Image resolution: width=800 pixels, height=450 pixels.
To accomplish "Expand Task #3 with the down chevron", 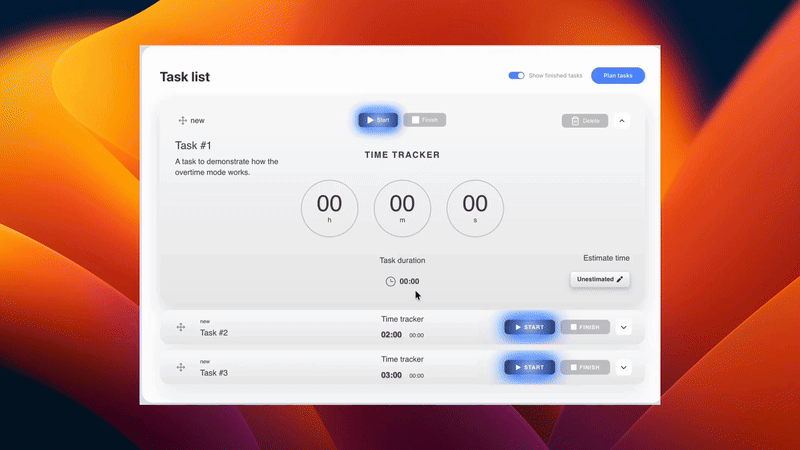I will tap(624, 368).
